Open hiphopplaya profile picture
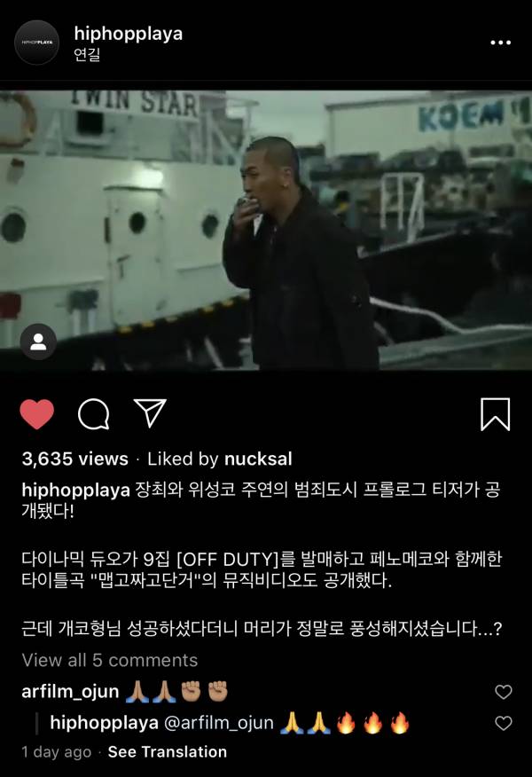 point(36,43)
